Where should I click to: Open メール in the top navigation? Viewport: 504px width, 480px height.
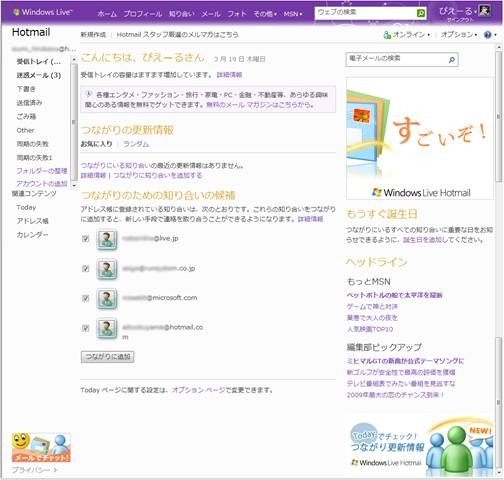[211, 14]
